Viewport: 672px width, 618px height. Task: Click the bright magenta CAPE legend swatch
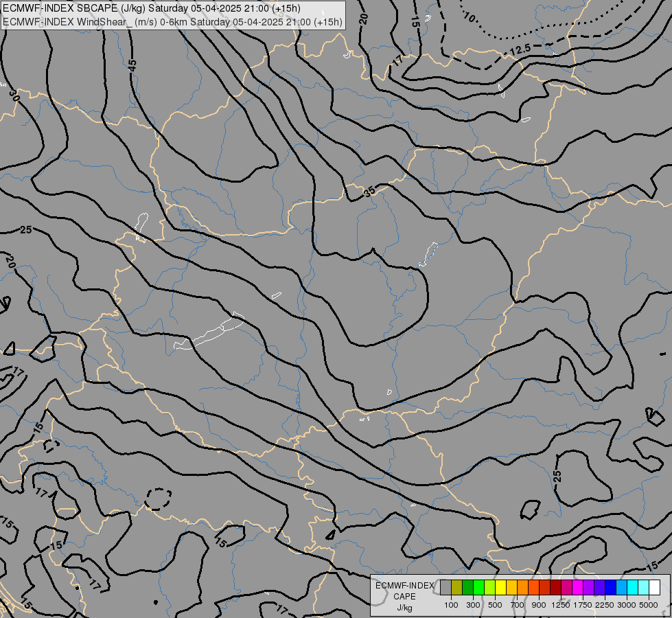pyautogui.click(x=578, y=588)
